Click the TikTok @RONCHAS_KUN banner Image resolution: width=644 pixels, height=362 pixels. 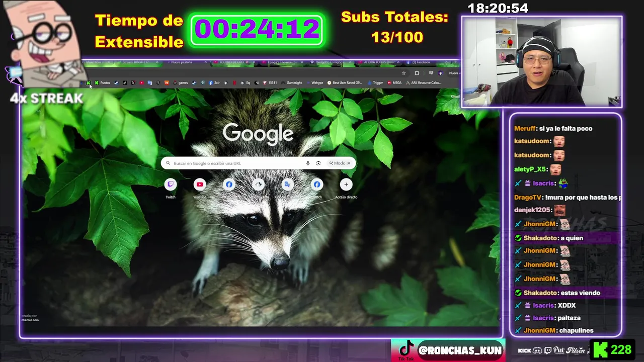point(448,350)
